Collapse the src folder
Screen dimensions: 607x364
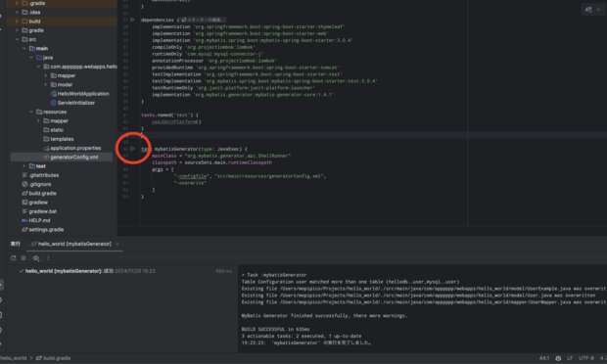click(x=17, y=39)
